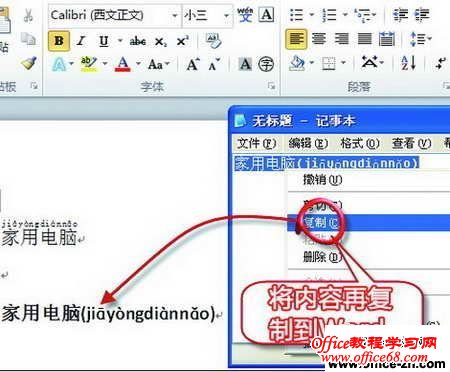
Task: Click the Numbering list icon
Action: pos(329,15)
